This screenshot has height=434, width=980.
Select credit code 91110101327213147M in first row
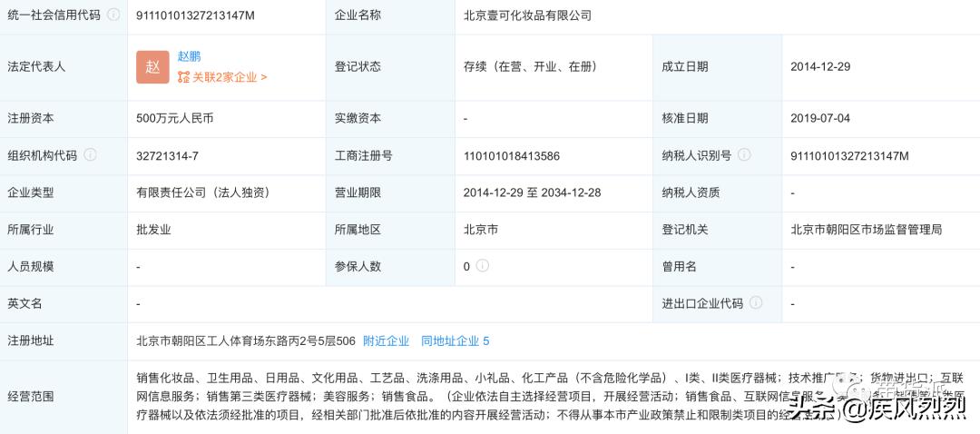[196, 15]
